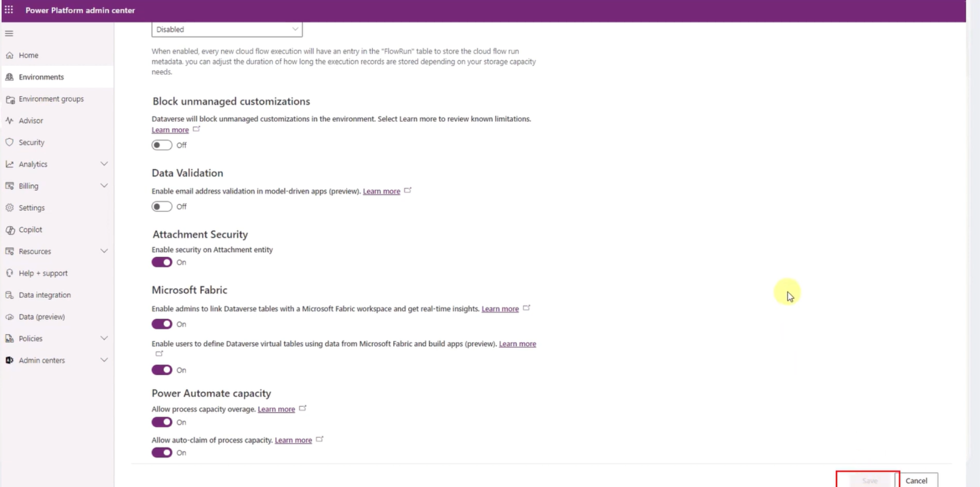
Task: Disable the Attachment Security toggle
Action: tap(162, 262)
